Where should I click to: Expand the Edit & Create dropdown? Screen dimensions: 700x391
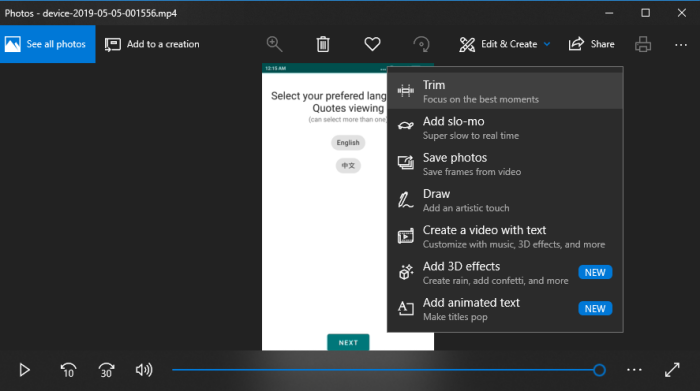click(504, 44)
